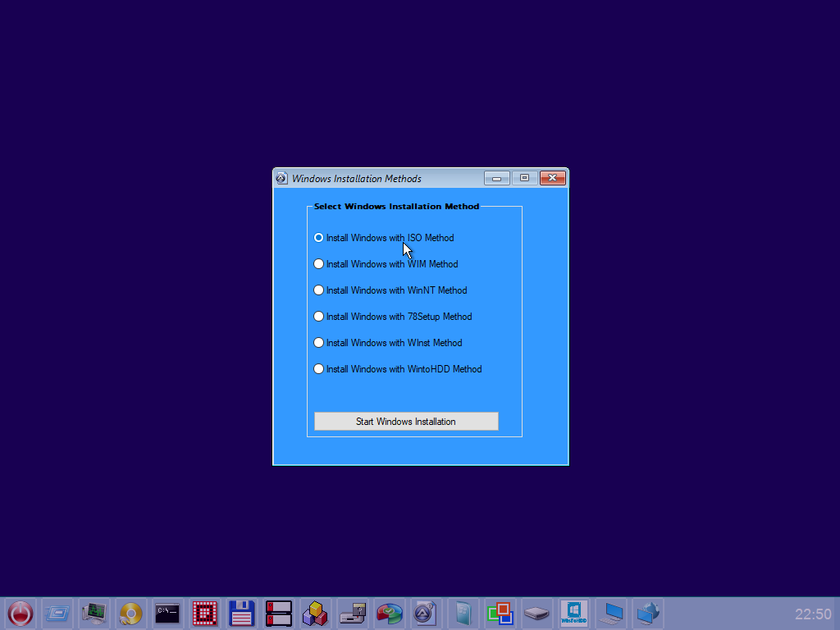Launch the command prompt icon
The image size is (840, 630).
point(167,614)
